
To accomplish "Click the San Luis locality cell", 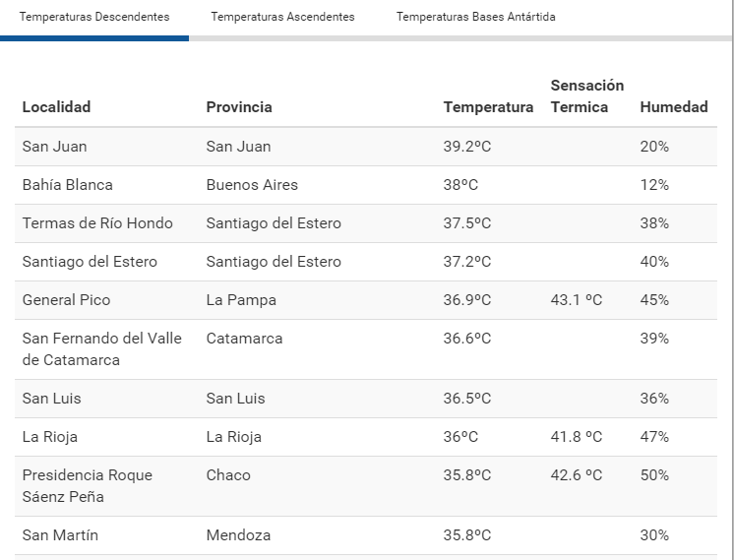I will click(x=51, y=399).
